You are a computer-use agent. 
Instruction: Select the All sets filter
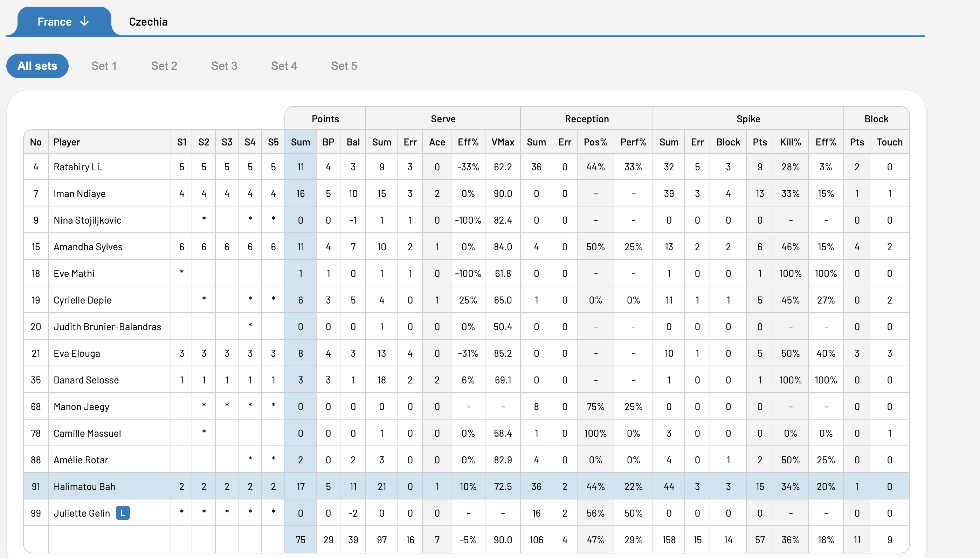[x=37, y=66]
